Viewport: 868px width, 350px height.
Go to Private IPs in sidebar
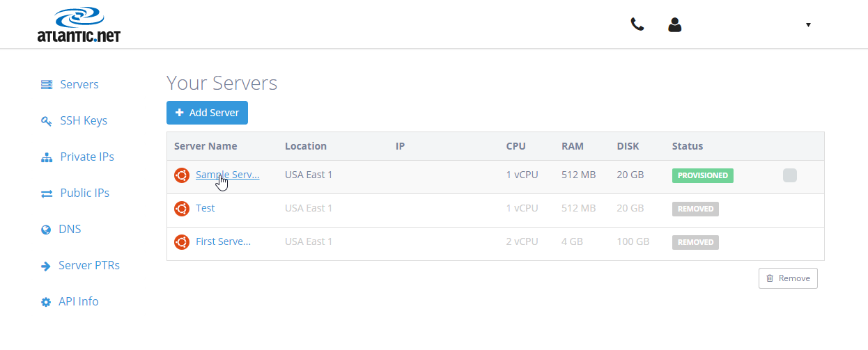click(x=86, y=157)
